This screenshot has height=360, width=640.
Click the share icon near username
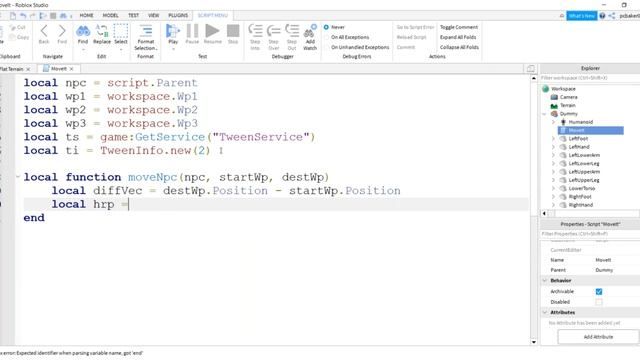point(612,16)
